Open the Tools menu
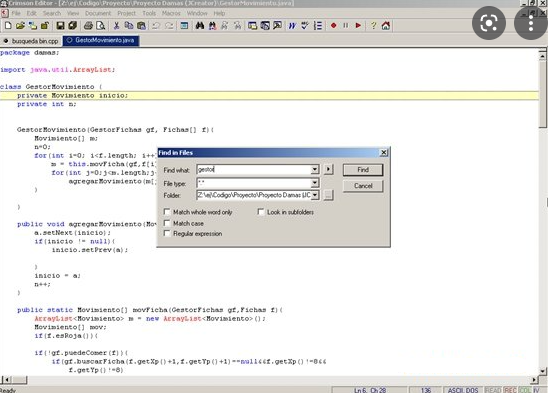 pos(149,13)
